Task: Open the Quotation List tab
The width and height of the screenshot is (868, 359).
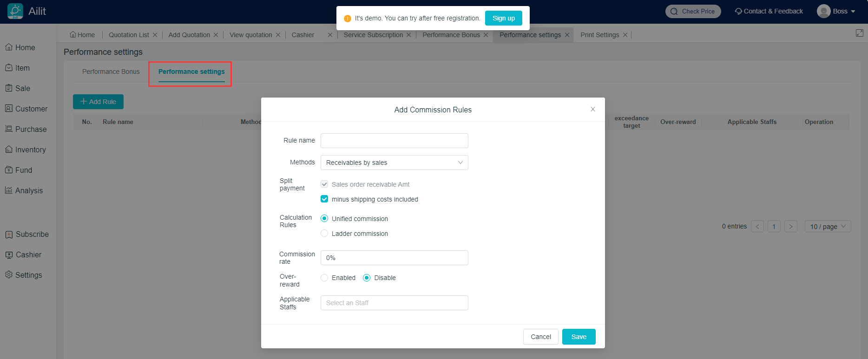Action: pos(129,35)
